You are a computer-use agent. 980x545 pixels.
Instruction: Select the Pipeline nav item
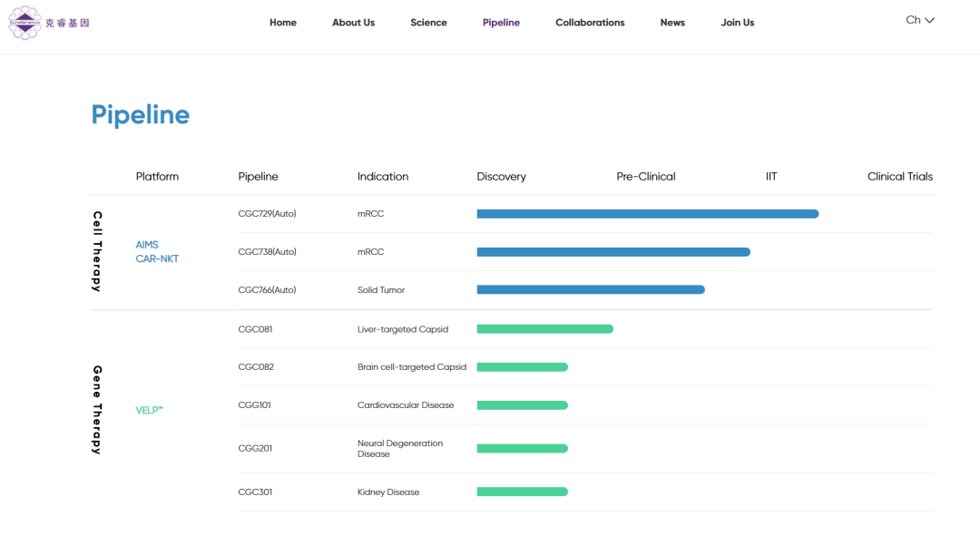coord(501,23)
